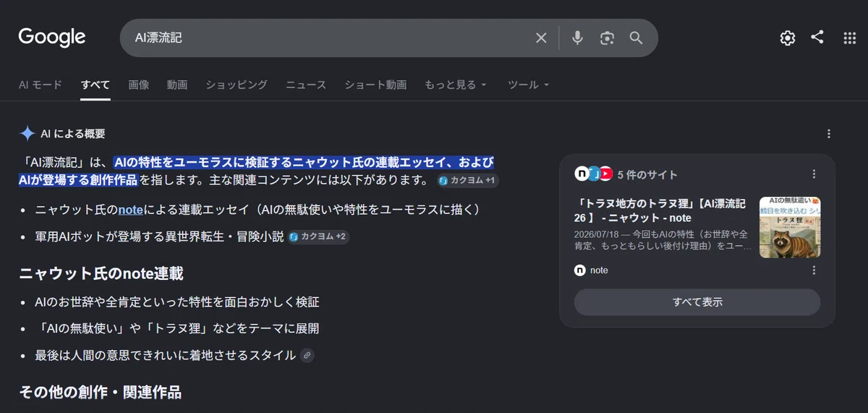Image resolution: width=868 pixels, height=413 pixels.
Task: Open the settings gear icon
Action: click(788, 38)
